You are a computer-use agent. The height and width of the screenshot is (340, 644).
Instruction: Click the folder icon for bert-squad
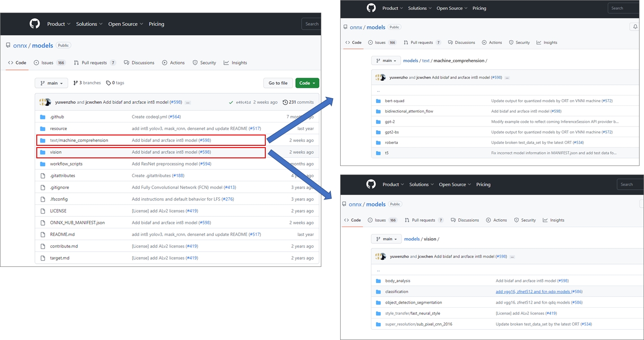378,101
